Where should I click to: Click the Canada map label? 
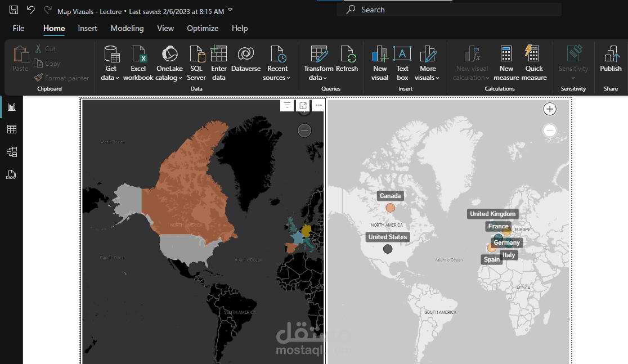390,196
